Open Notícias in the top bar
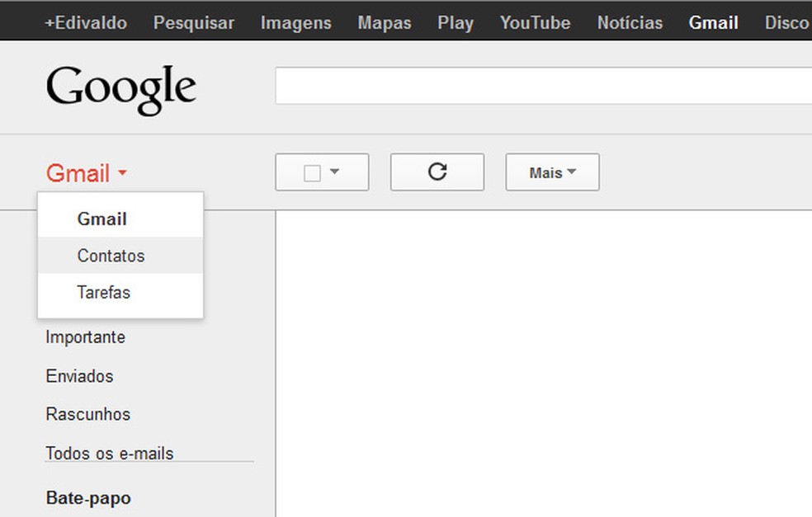The width and height of the screenshot is (812, 517). 630,23
